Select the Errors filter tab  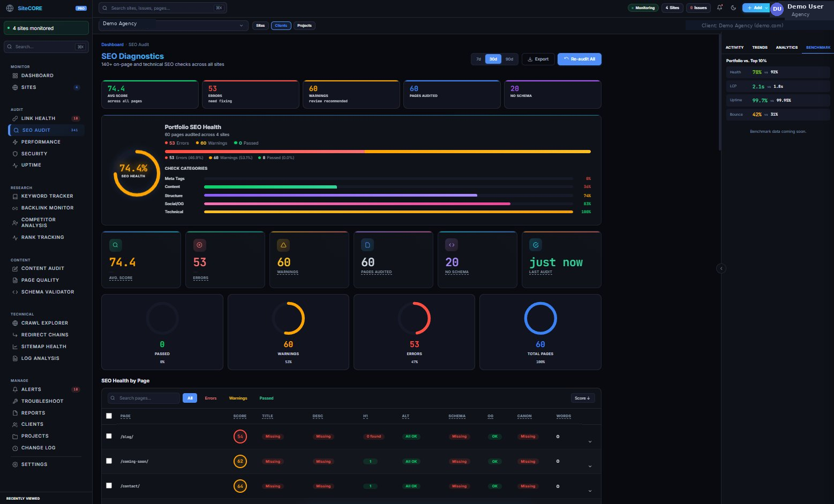coord(211,398)
